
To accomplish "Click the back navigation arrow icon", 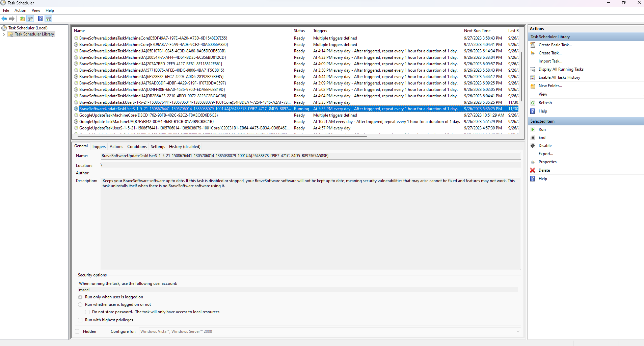I will coord(4,19).
